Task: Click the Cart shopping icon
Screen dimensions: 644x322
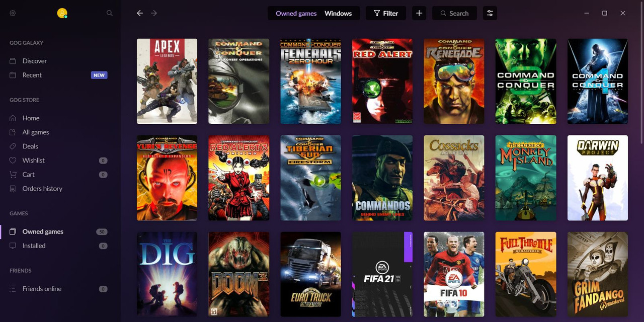Action: pos(13,175)
